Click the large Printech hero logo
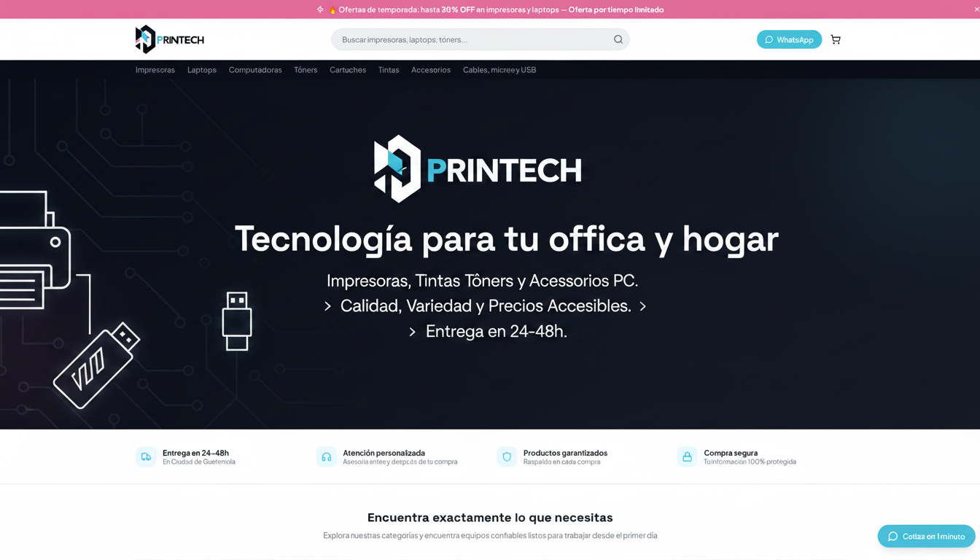The width and height of the screenshot is (980, 560). 478,169
